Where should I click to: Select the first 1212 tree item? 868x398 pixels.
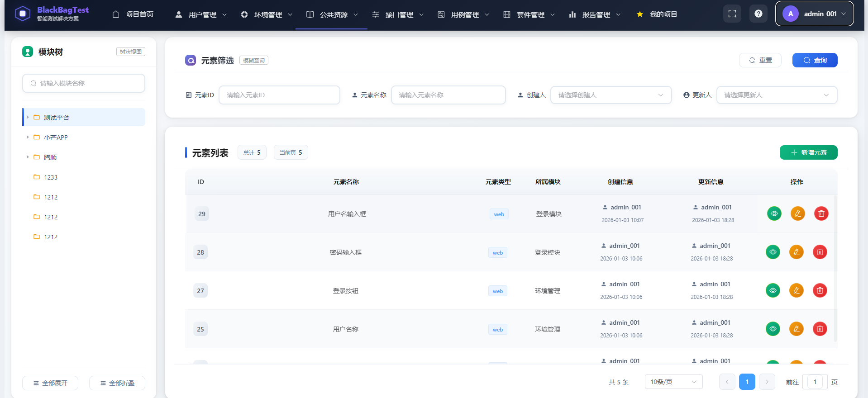(84, 197)
